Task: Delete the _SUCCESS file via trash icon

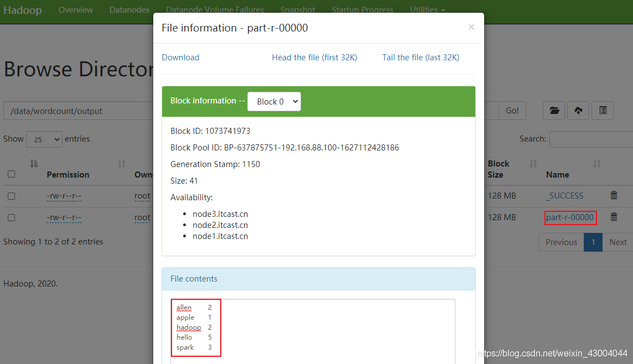Action: 614,195
